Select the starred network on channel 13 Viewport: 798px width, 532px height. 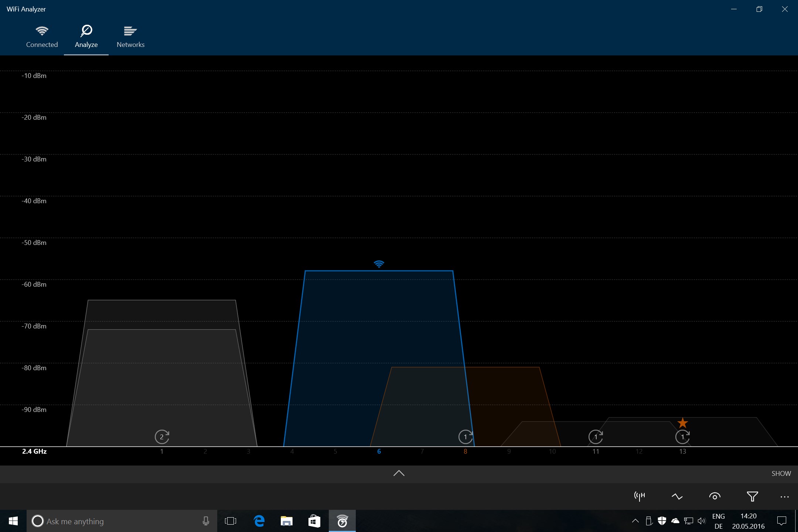(682, 423)
